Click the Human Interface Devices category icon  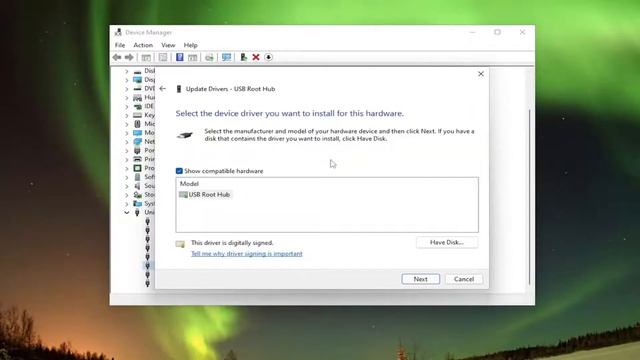tap(138, 97)
